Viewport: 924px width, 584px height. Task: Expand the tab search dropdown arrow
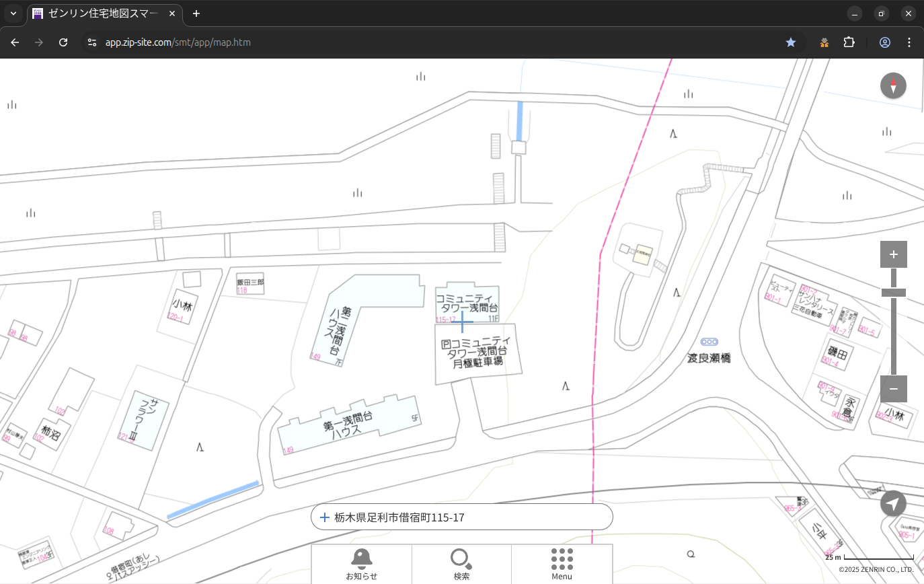[x=13, y=13]
